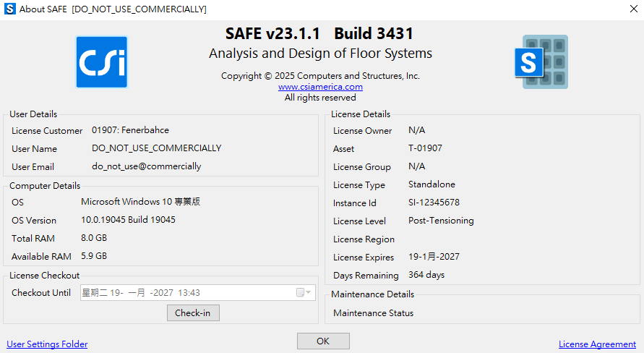Click OS value Microsoft Windows 10
The height and width of the screenshot is (353, 644).
(140, 201)
